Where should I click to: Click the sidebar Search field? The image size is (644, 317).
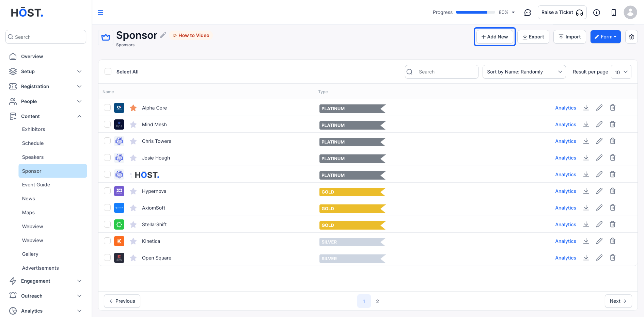46,37
